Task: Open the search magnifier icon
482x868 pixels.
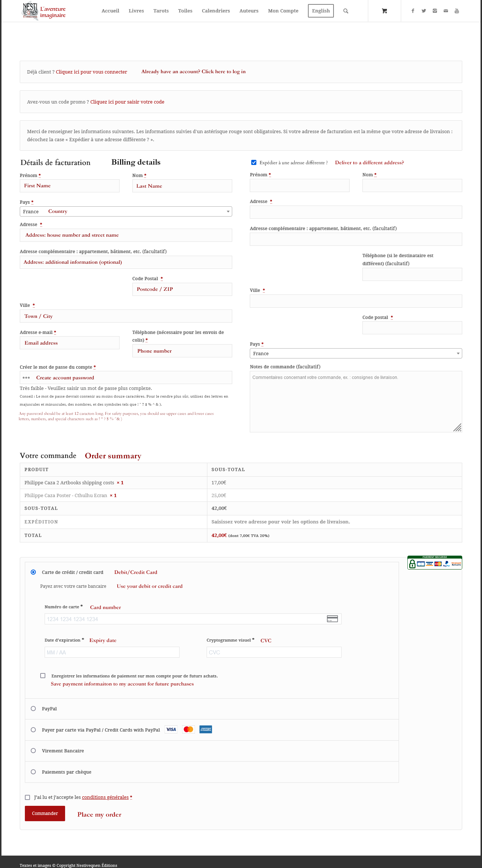Action: [x=346, y=11]
